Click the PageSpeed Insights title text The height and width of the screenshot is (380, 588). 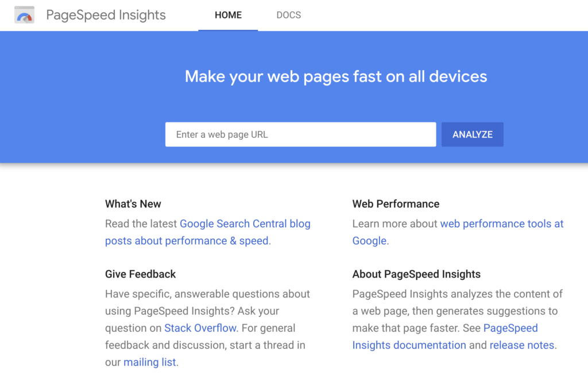tap(106, 15)
